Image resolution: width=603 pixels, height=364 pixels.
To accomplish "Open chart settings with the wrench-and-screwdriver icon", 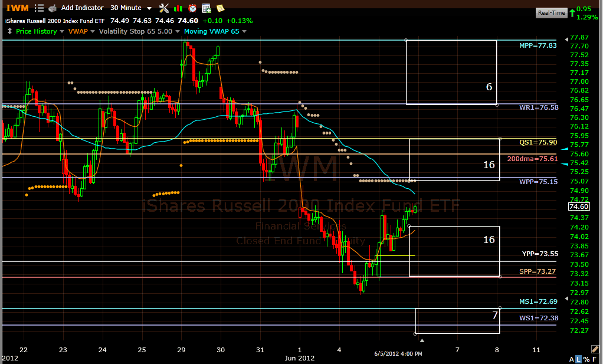I will 164,8.
